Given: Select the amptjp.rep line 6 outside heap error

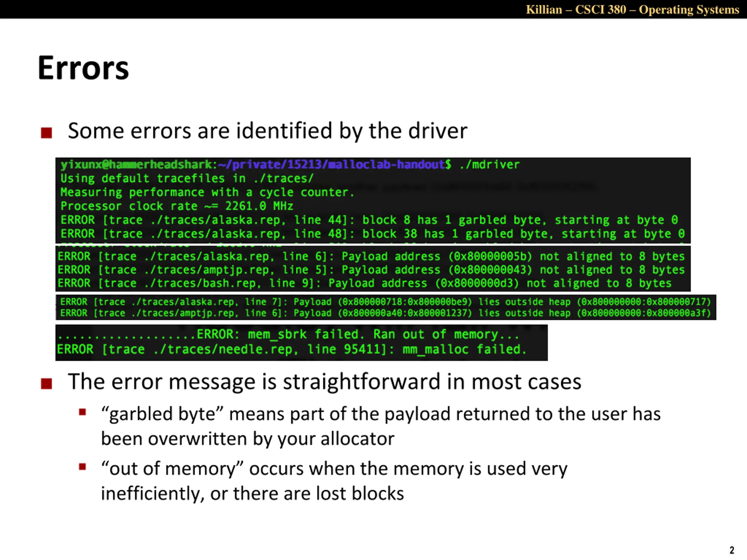Looking at the screenshot, I should (x=385, y=313).
